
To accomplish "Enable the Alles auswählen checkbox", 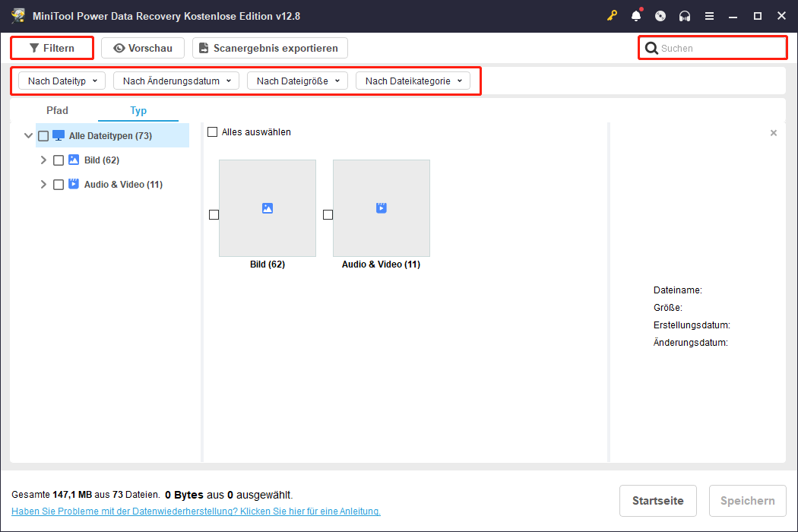I will tap(213, 131).
